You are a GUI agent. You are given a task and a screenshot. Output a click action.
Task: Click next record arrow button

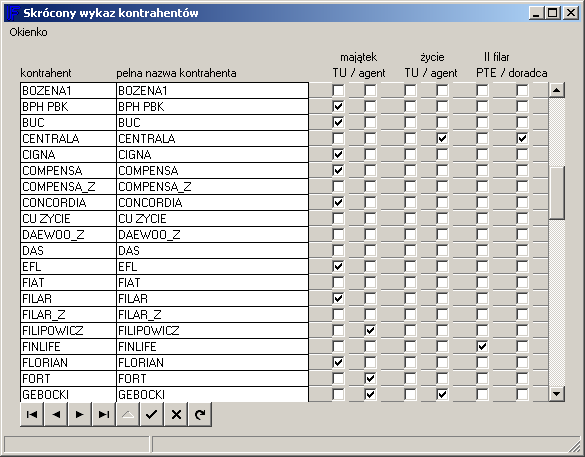tap(80, 414)
